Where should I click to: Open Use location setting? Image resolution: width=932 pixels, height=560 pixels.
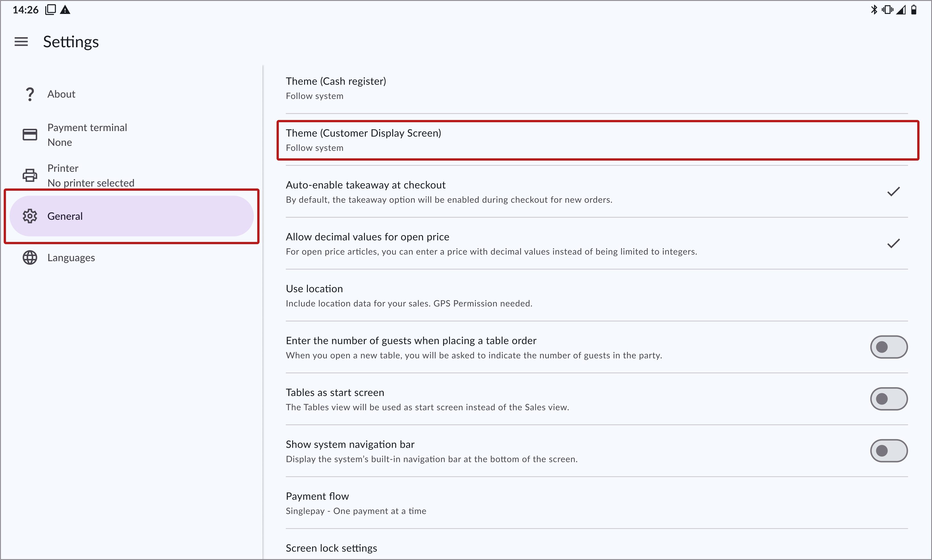coord(597,295)
